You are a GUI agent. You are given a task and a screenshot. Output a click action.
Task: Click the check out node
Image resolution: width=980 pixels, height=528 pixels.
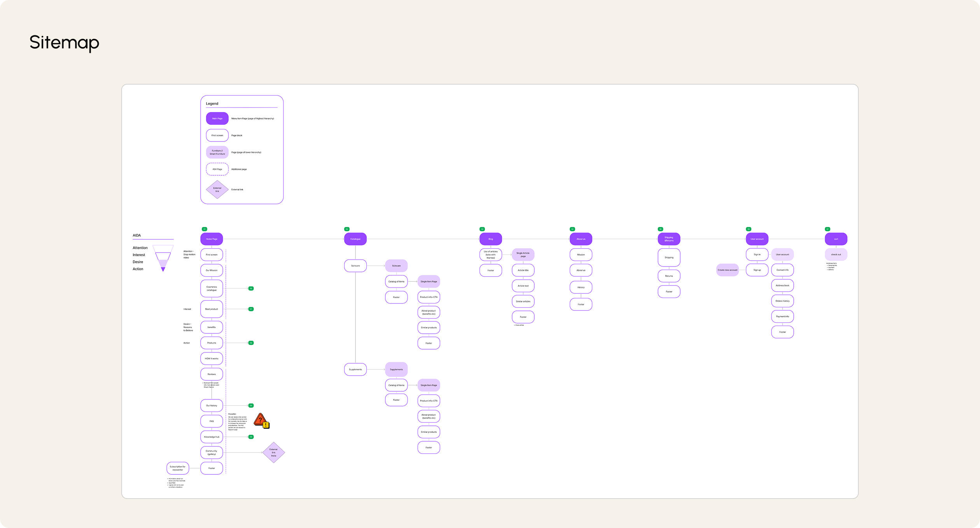pos(836,254)
